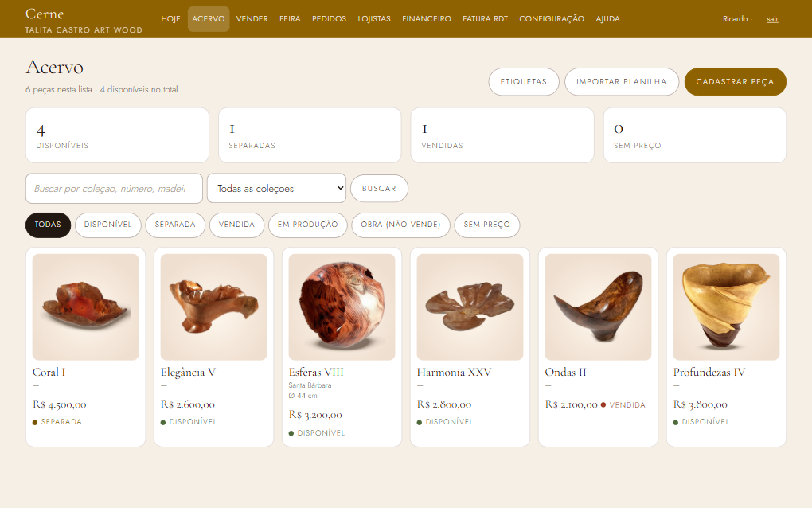This screenshot has height=508, width=812.
Task: Open the 0 Sem Preço summary card
Action: click(695, 135)
